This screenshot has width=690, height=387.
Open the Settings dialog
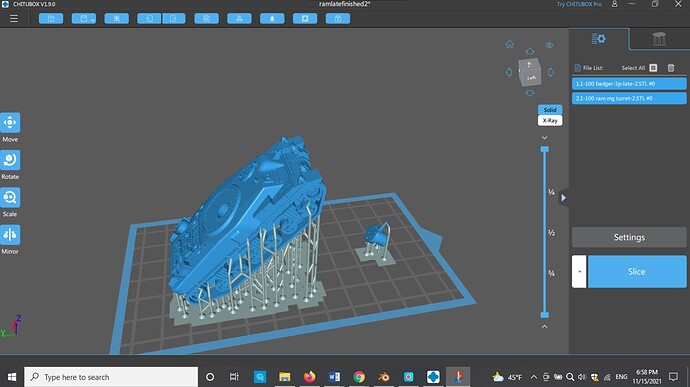(x=629, y=237)
